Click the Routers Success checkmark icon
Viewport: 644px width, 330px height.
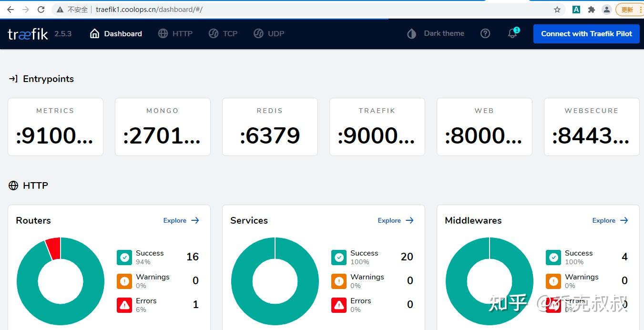click(x=124, y=258)
